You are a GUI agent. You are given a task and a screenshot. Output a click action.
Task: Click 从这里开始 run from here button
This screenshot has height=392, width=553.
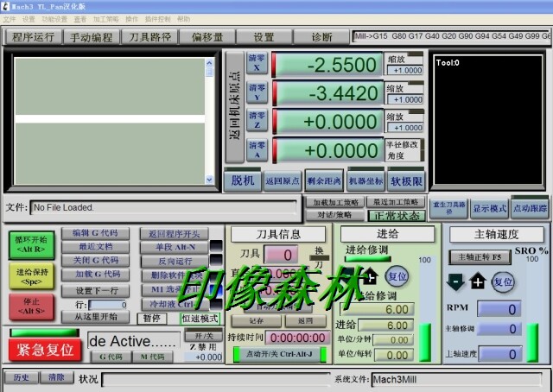(95, 317)
